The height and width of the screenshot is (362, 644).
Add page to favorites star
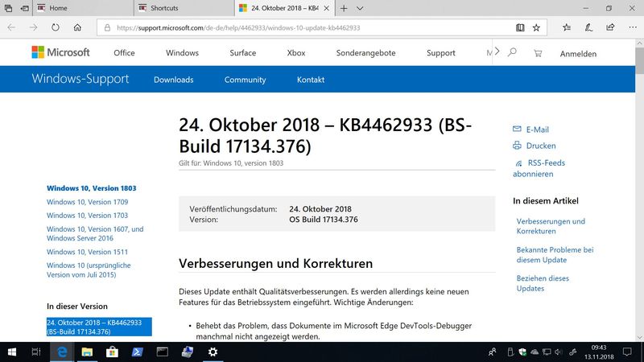click(536, 27)
